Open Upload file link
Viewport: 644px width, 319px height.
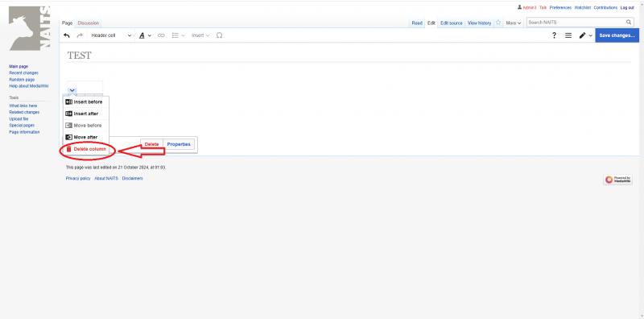pos(19,119)
